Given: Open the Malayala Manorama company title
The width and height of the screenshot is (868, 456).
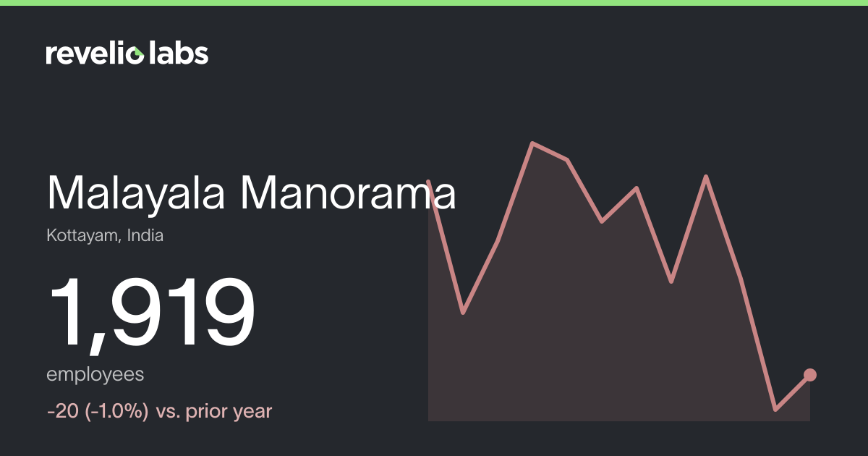Looking at the screenshot, I should [x=252, y=194].
